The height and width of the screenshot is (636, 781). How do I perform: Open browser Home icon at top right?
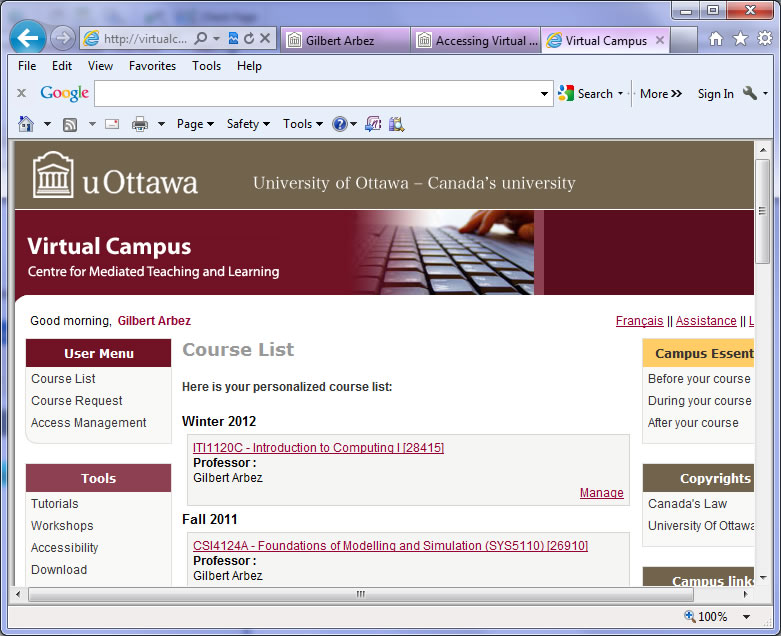click(x=716, y=39)
